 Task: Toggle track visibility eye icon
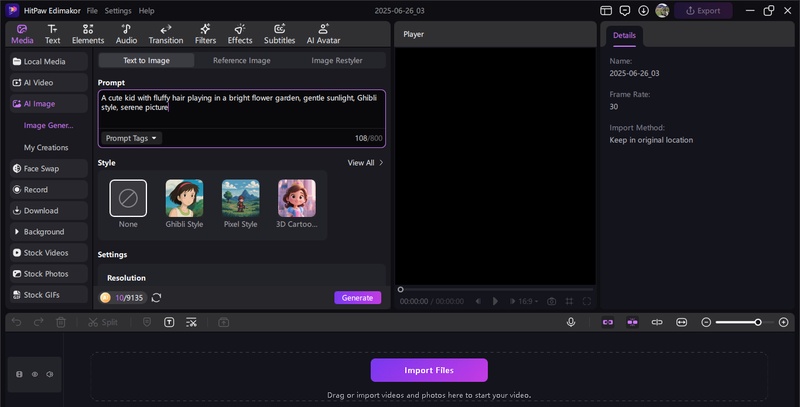tap(35, 374)
